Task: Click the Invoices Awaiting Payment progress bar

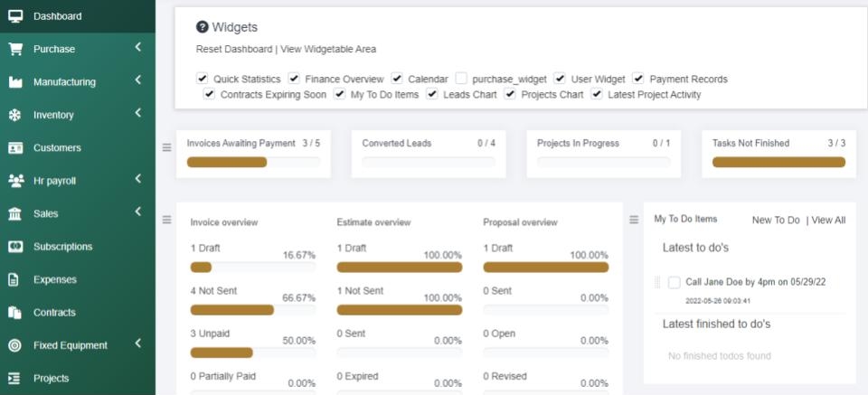Action: (x=253, y=162)
